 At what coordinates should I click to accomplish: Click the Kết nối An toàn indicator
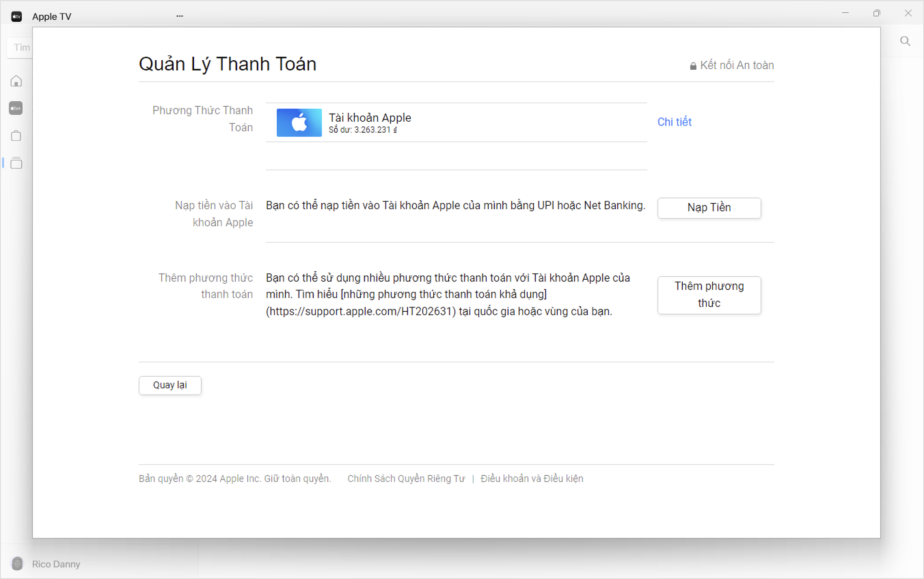click(x=737, y=65)
